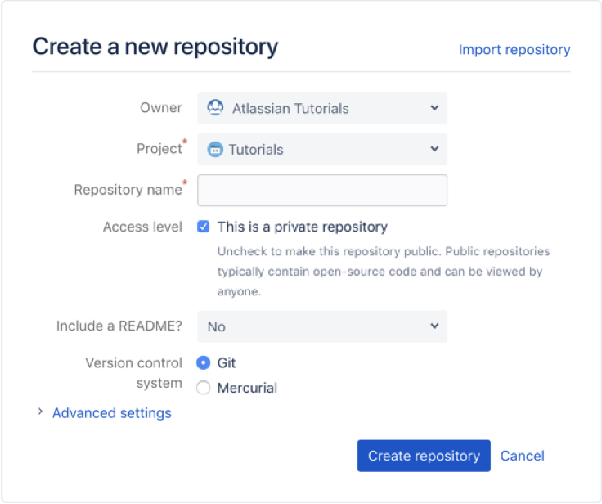Click the "Include a README?" label
This screenshot has height=504, width=602.
click(x=119, y=326)
